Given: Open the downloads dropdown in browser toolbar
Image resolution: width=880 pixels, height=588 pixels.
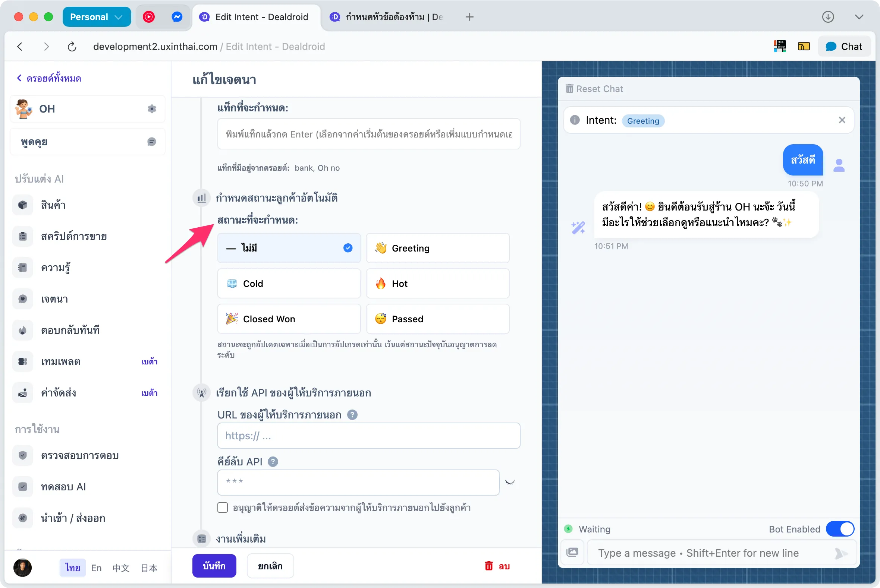Looking at the screenshot, I should (x=828, y=17).
